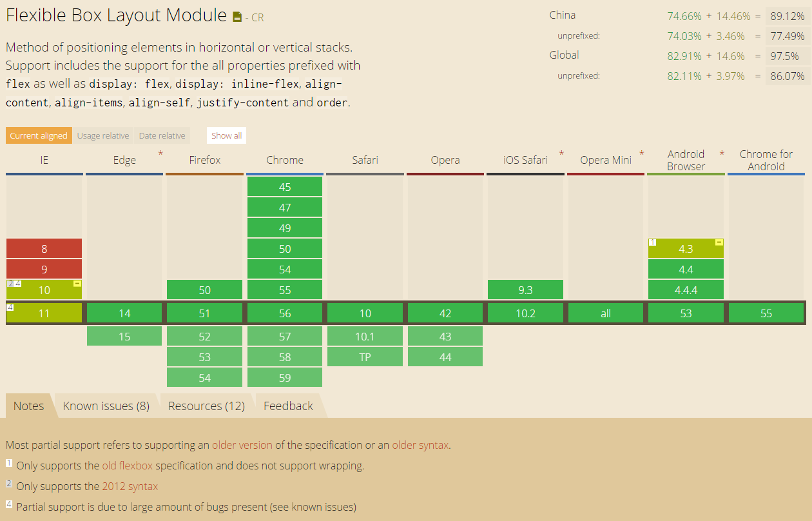Viewport: 812px width, 521px height.
Task: Switch to the Resources (12) tab
Action: 206,406
